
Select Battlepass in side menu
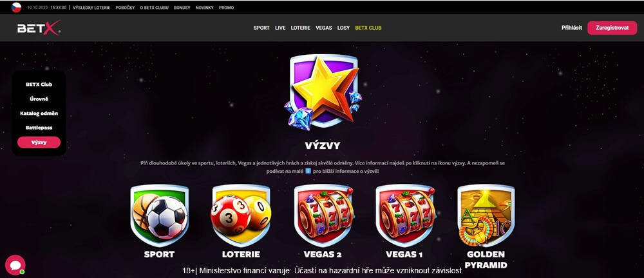(x=39, y=128)
